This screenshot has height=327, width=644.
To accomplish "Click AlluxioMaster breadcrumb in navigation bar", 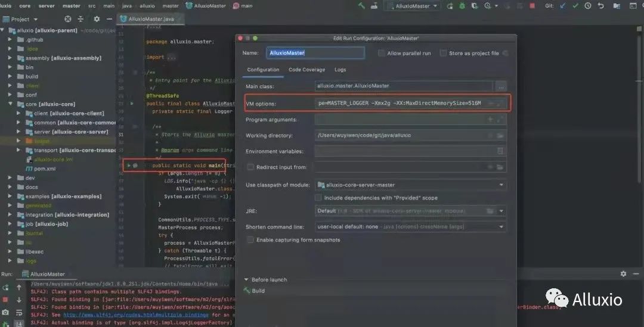I will (206, 6).
